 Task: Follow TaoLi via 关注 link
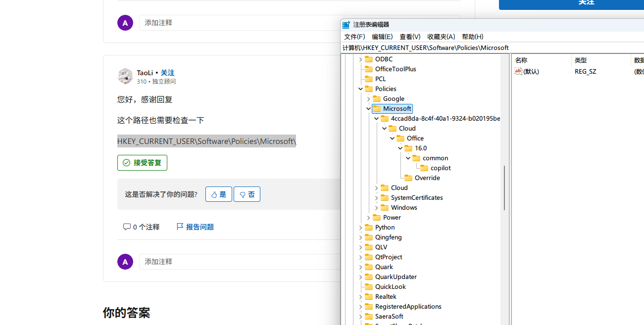pyautogui.click(x=167, y=73)
